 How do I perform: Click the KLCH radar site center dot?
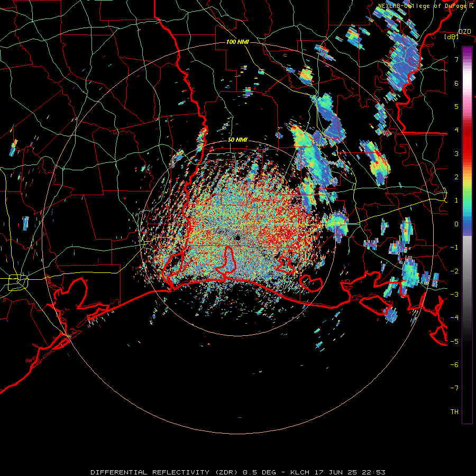[x=237, y=238]
